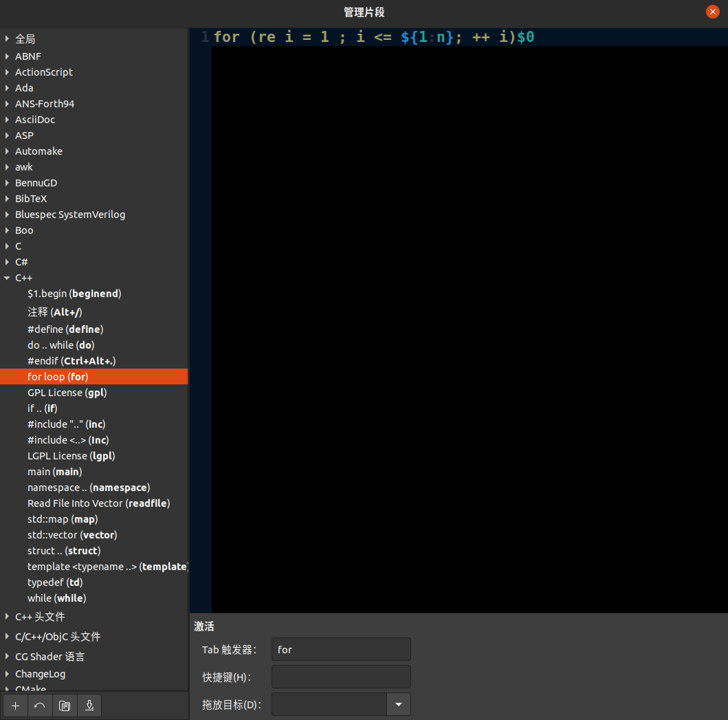Image resolution: width=728 pixels, height=720 pixels.
Task: Expand the C# category
Action: point(7,261)
